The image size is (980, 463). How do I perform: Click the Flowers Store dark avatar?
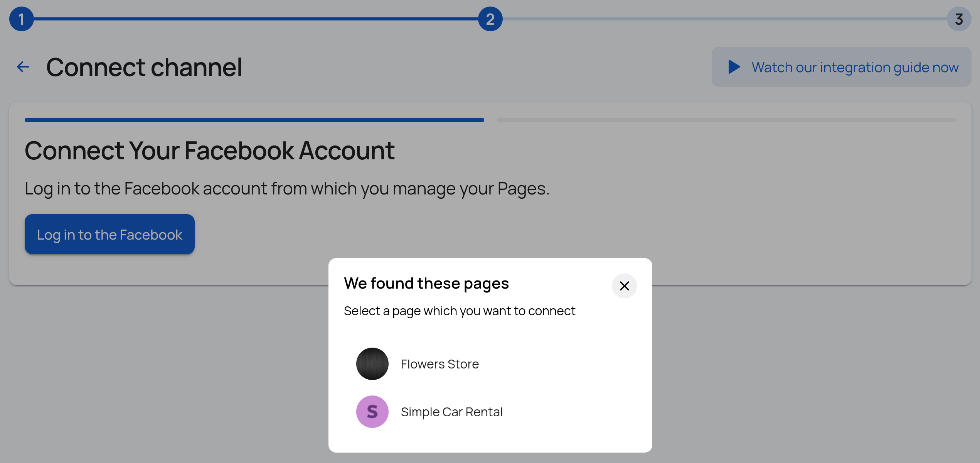[372, 364]
